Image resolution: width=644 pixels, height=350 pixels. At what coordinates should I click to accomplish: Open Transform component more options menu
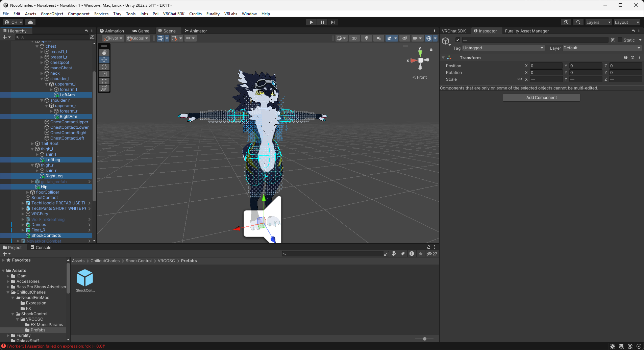(639, 57)
